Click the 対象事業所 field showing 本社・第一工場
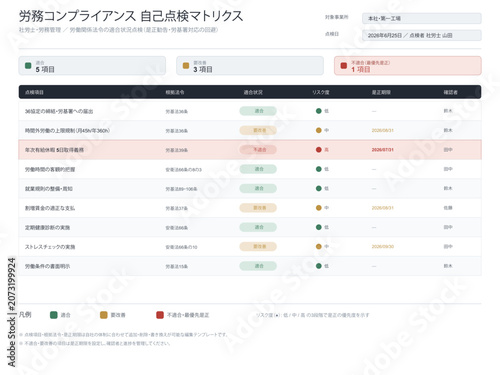Viewport: 500px width, 375px height. click(x=422, y=18)
